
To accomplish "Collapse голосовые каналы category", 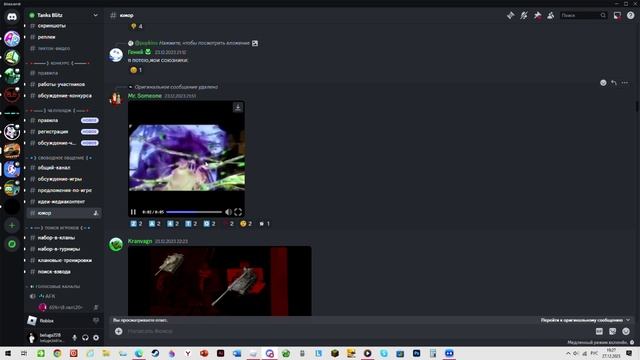I will point(55,287).
